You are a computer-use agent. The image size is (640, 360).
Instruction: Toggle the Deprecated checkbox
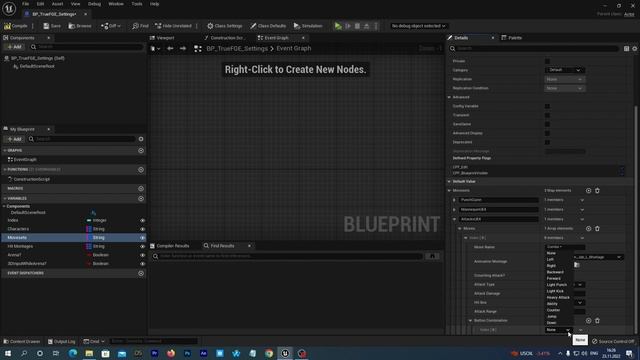tap(547, 142)
